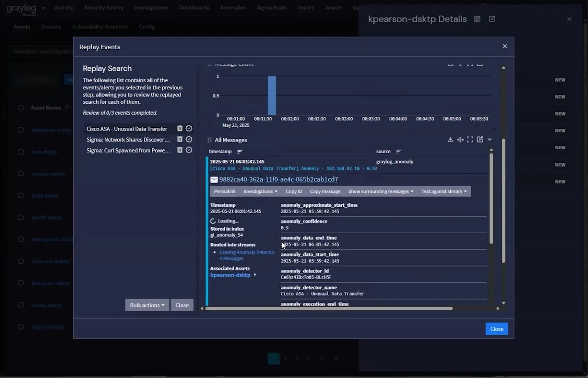Open the Investigations dropdown in message toolbar

260,192
